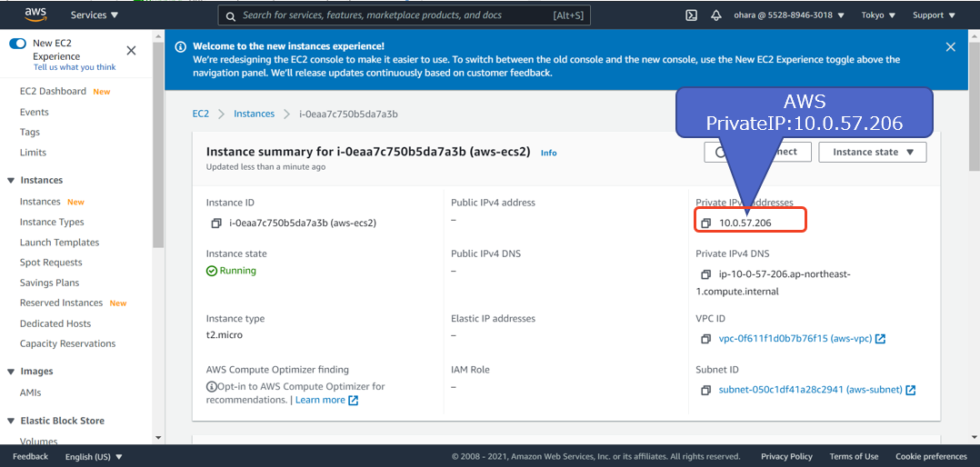Close the New EC2 Experience panel
Screen dimensions: 980x467
[131, 51]
